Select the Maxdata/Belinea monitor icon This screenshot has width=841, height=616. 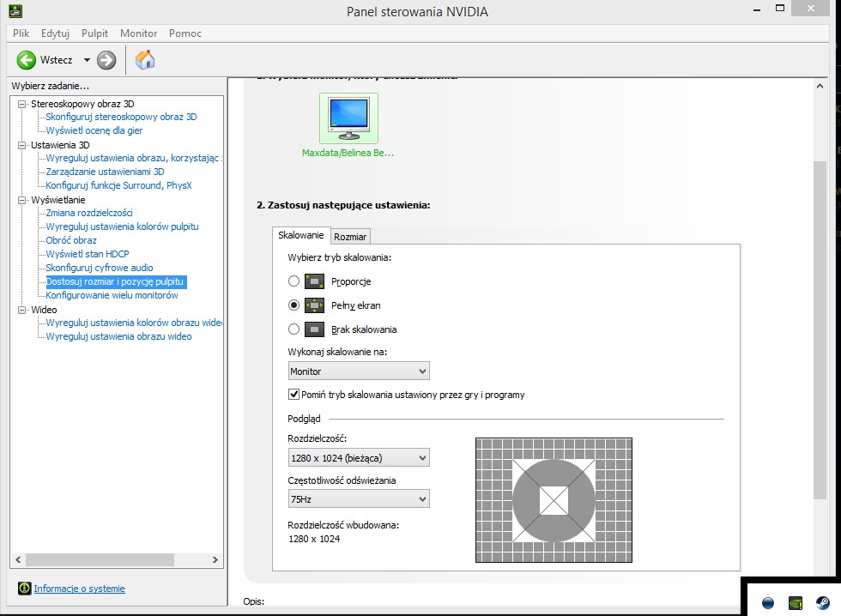pyautogui.click(x=348, y=118)
